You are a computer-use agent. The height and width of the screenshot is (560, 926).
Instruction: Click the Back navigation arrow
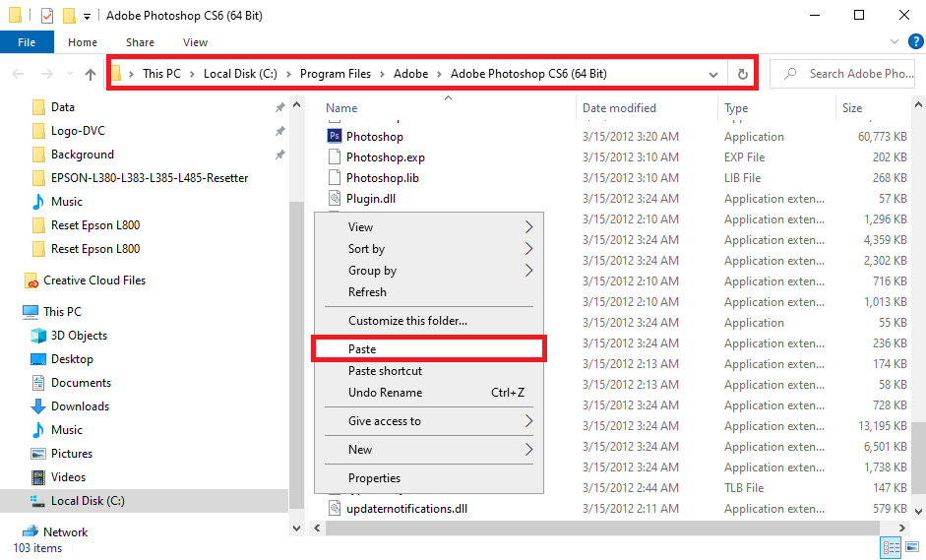19,74
